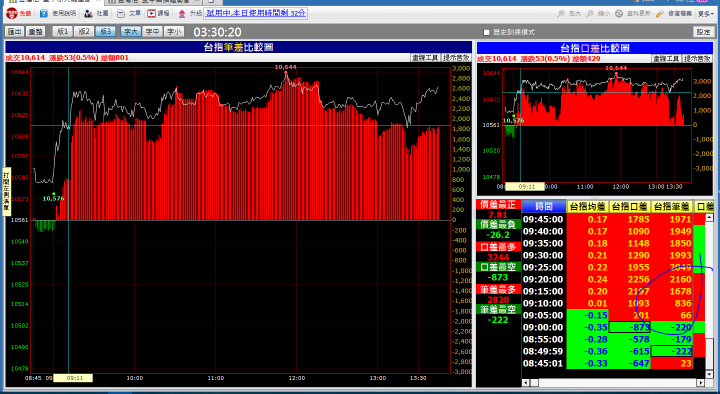Click the 台指均差 column header

[588, 207]
